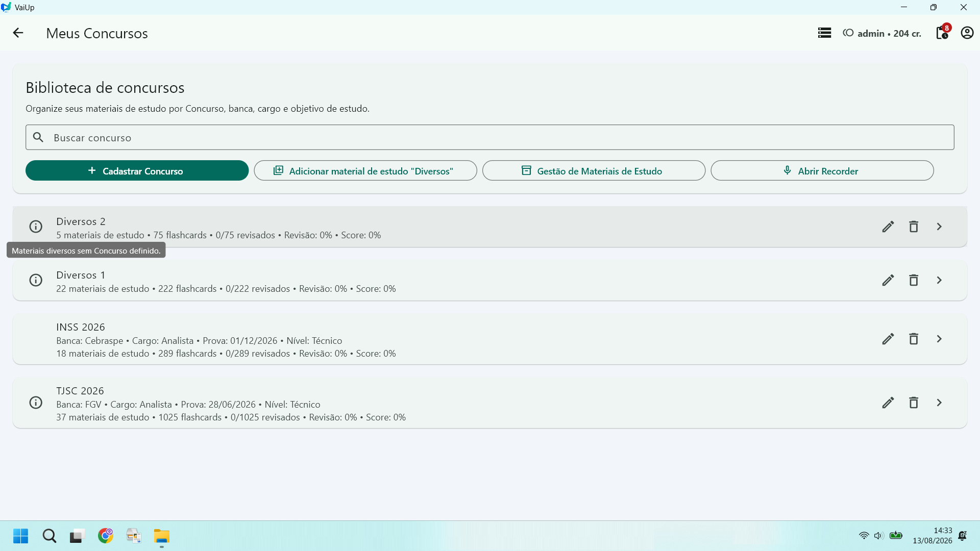980x551 pixels.
Task: Open the Windows Start menu
Action: tap(21, 536)
